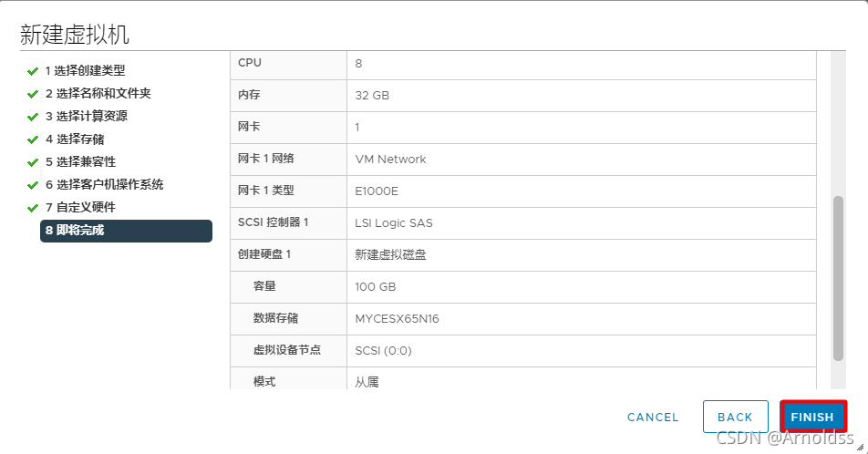This screenshot has height=454, width=868.
Task: Click the checkmark next to step 6
Action: tap(33, 185)
